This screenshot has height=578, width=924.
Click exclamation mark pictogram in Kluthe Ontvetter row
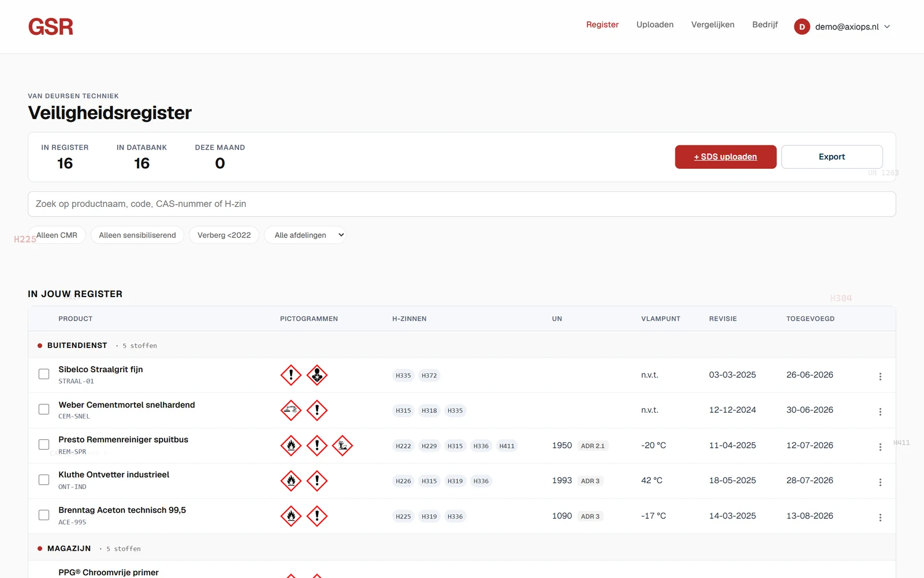[317, 481]
